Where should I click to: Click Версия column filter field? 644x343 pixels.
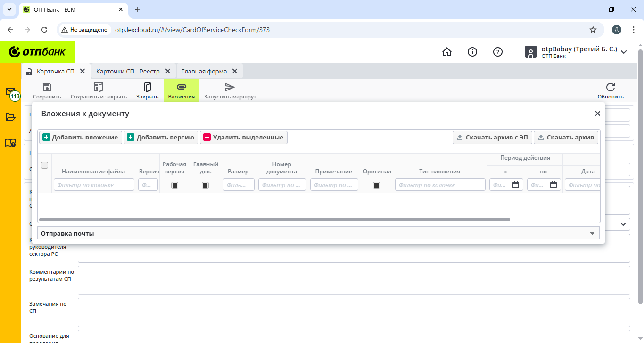[148, 185]
